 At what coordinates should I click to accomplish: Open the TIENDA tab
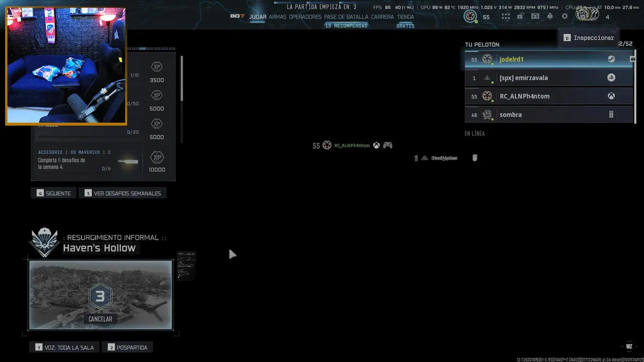(x=406, y=17)
